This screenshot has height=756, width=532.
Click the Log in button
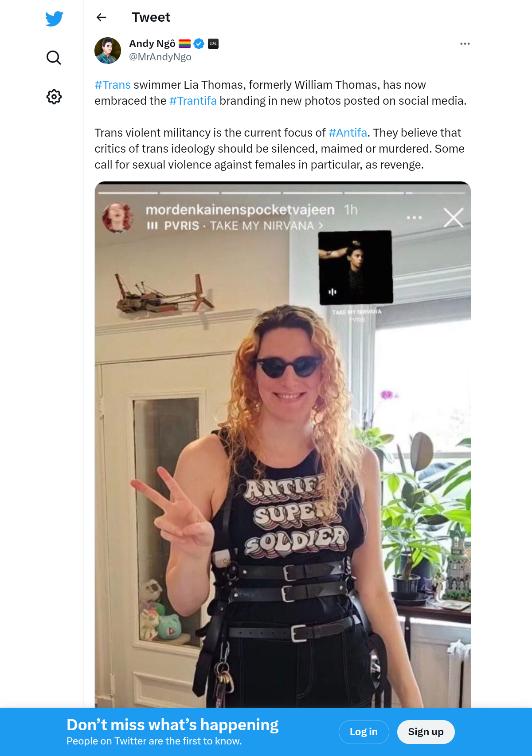pyautogui.click(x=364, y=732)
